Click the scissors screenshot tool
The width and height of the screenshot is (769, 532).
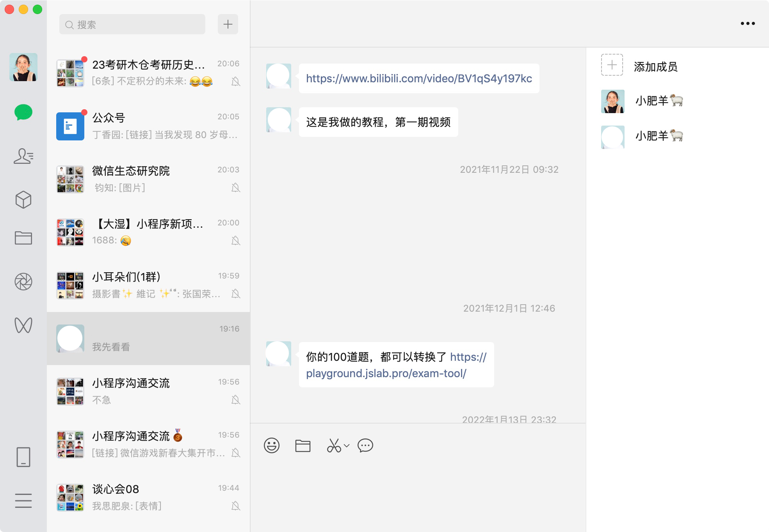pos(334,445)
